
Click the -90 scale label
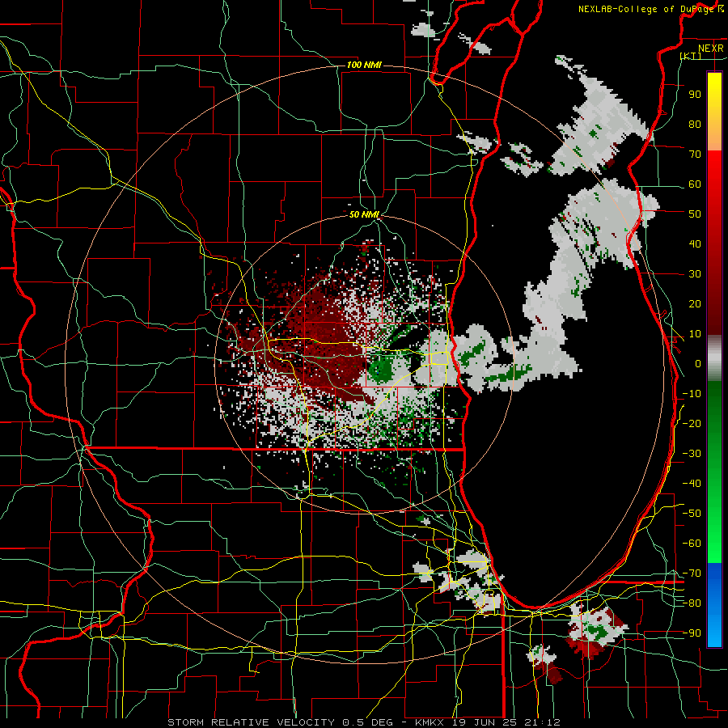(692, 633)
